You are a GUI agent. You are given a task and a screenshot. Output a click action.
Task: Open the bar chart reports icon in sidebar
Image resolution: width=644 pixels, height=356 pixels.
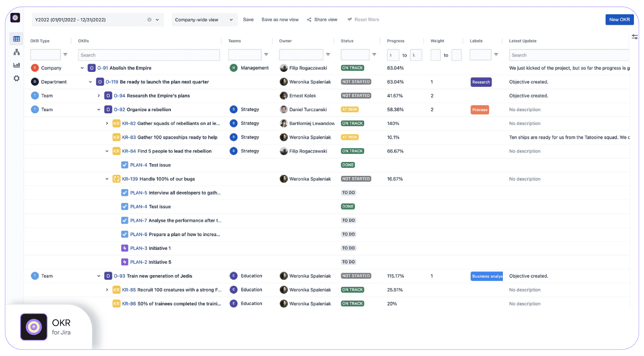point(16,65)
